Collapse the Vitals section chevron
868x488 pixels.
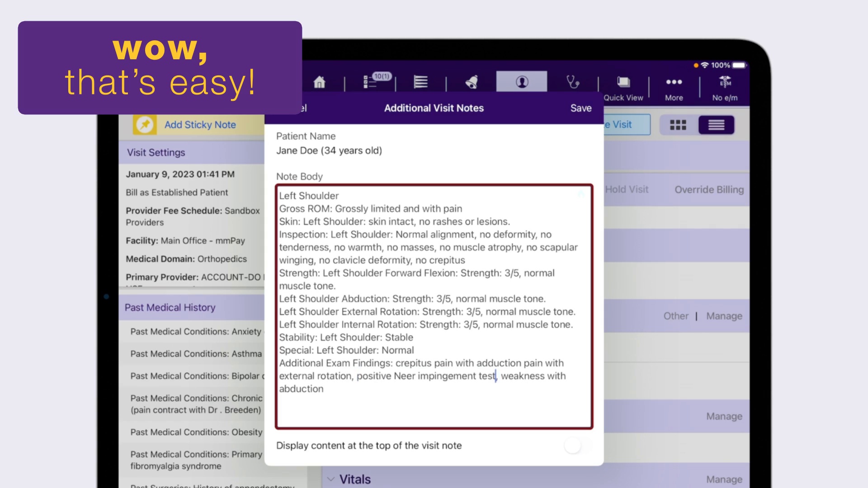click(331, 479)
